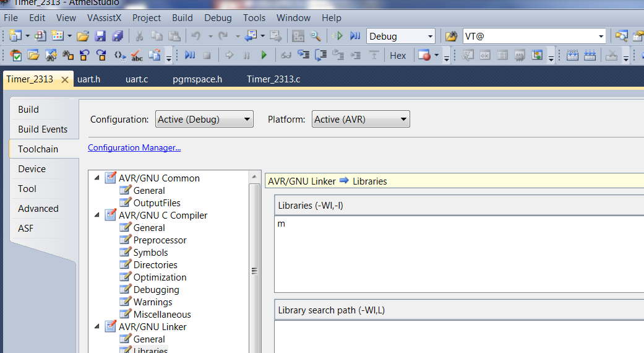The width and height of the screenshot is (644, 353).
Task: Open the Platform Active (AVR) dropdown
Action: pyautogui.click(x=361, y=119)
